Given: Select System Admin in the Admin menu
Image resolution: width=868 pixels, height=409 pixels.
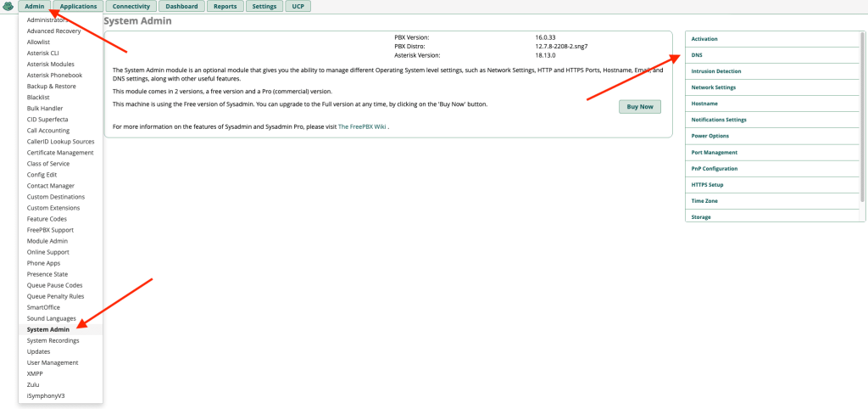Looking at the screenshot, I should [48, 329].
